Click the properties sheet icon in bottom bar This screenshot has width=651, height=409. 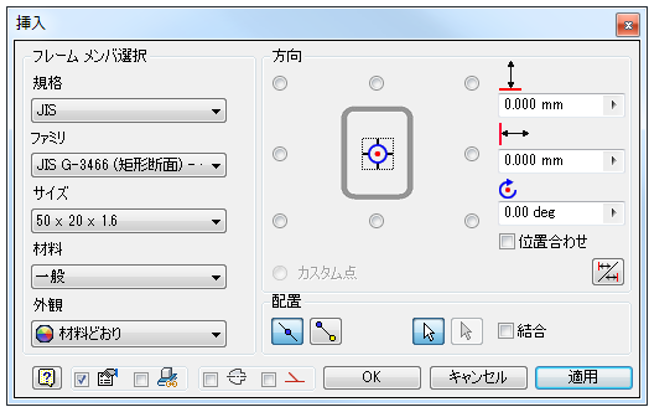coord(107,377)
